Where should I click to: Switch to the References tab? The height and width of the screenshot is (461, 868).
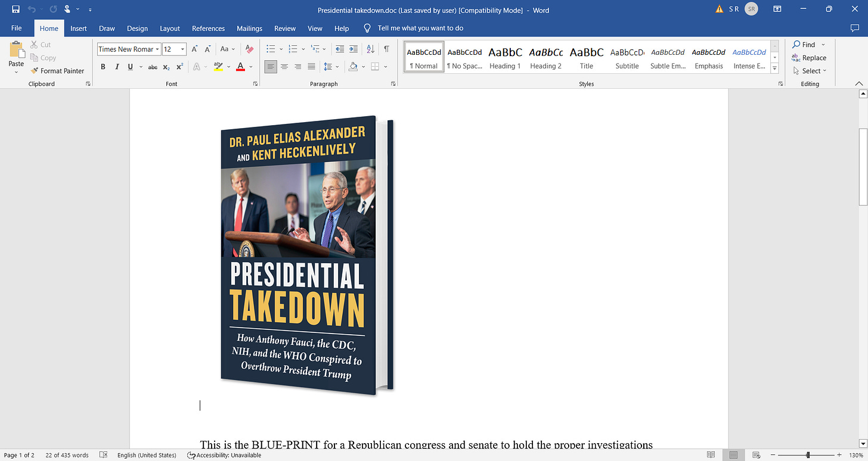pyautogui.click(x=208, y=28)
